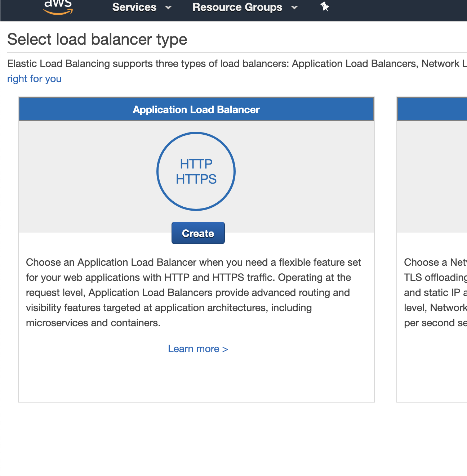Click the "Elastic Load Balancing supports" intro text
This screenshot has height=476, width=467.
(x=237, y=64)
